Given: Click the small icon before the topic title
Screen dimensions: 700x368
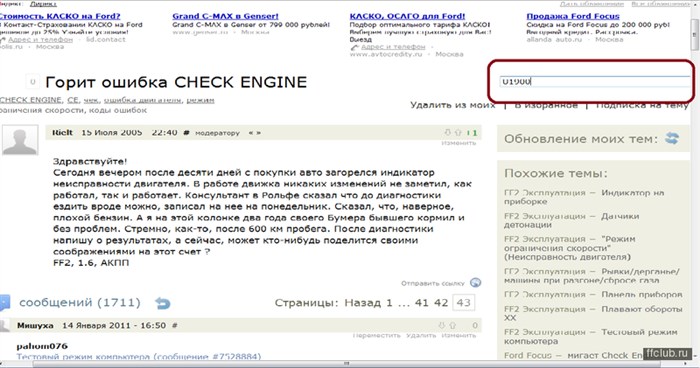Looking at the screenshot, I should tap(32, 82).
